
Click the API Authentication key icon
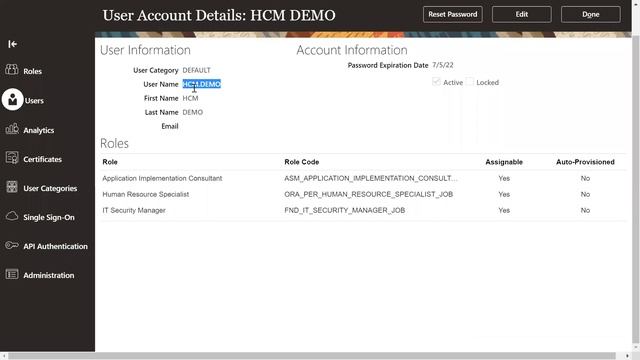pyautogui.click(x=12, y=245)
